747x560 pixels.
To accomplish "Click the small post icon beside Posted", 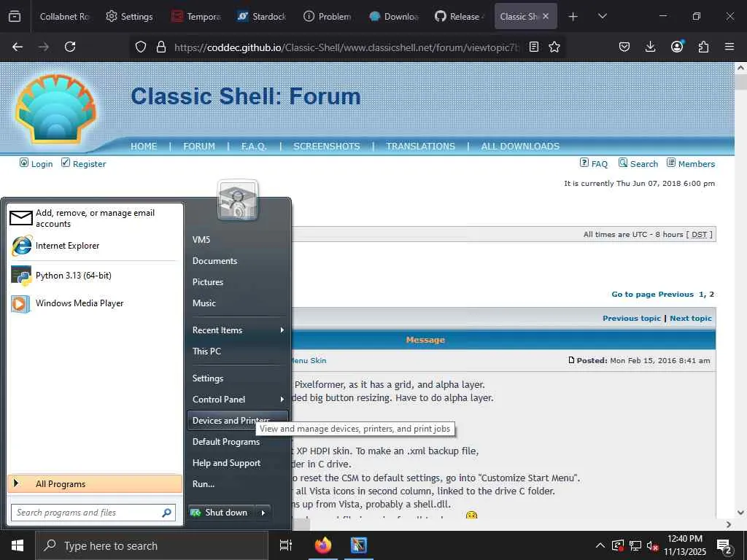I will [571, 360].
